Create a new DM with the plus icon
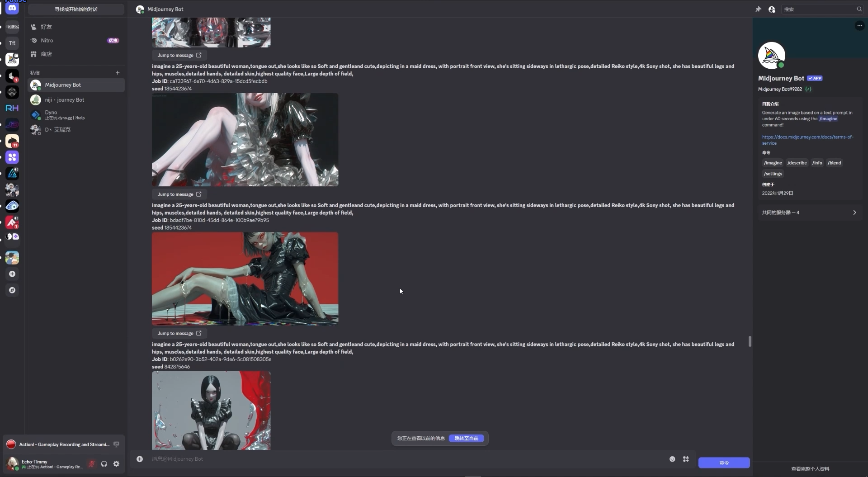This screenshot has height=477, width=868. pyautogui.click(x=118, y=72)
